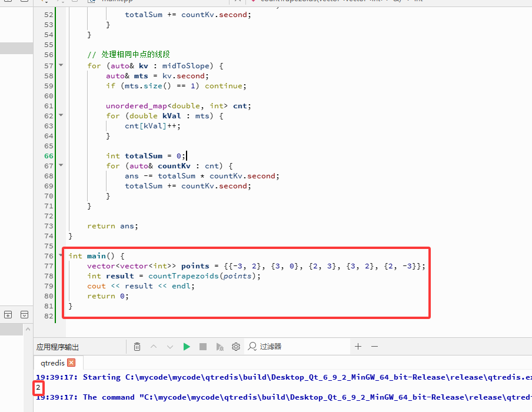532x412 pixels.
Task: Stop the running program in output pane
Action: (x=203, y=347)
